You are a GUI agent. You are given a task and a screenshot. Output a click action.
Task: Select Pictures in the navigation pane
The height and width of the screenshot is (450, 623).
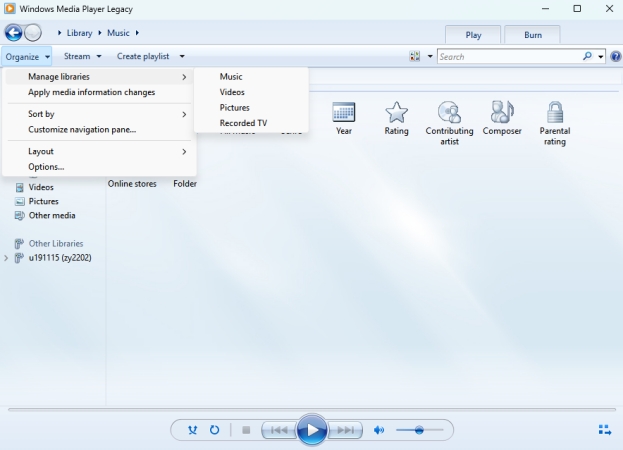coord(44,201)
